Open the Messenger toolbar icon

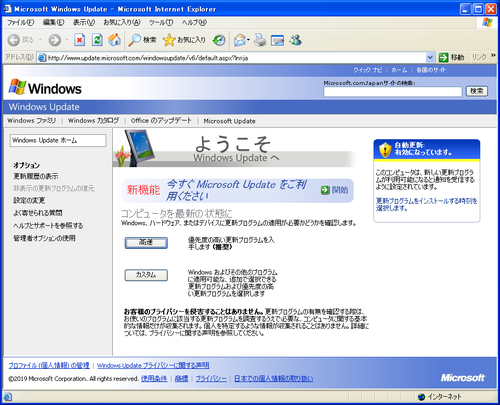[295, 40]
